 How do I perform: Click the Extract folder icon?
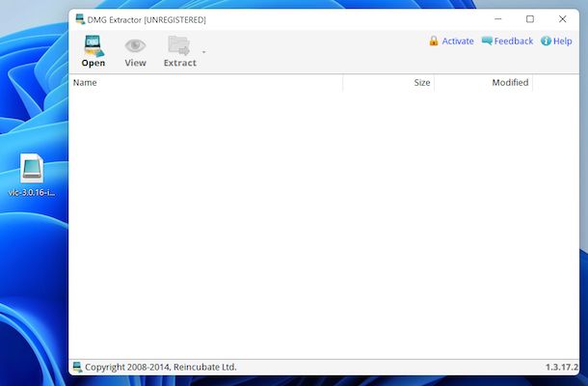tap(179, 45)
